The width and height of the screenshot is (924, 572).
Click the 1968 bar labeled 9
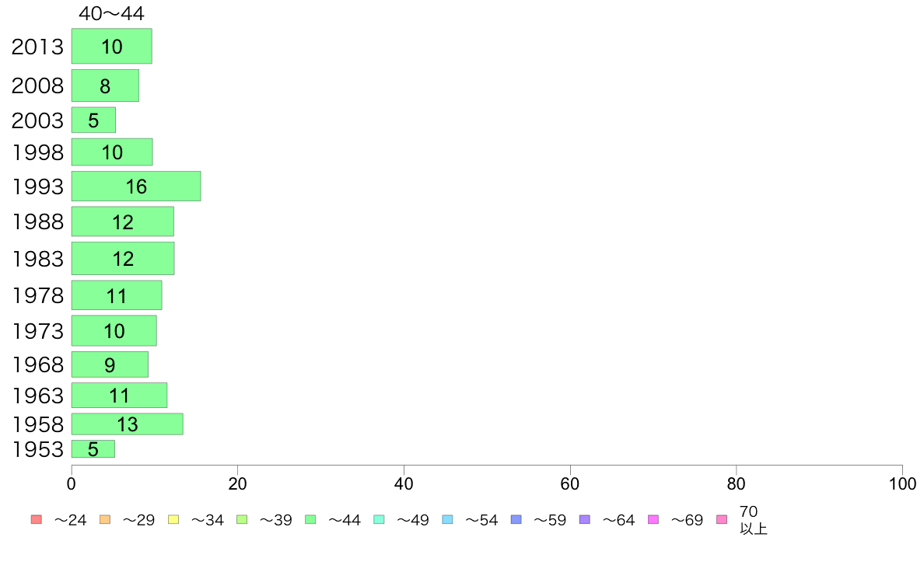point(110,364)
